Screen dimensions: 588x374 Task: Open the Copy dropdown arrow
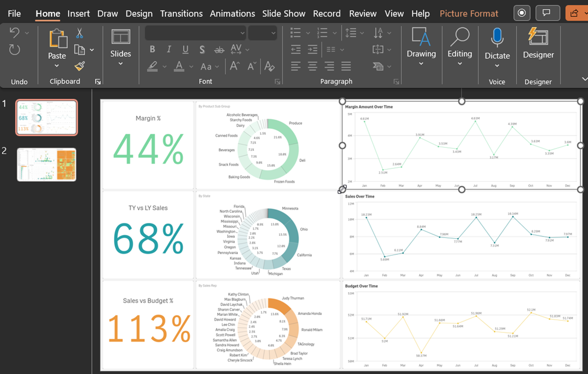tap(92, 50)
